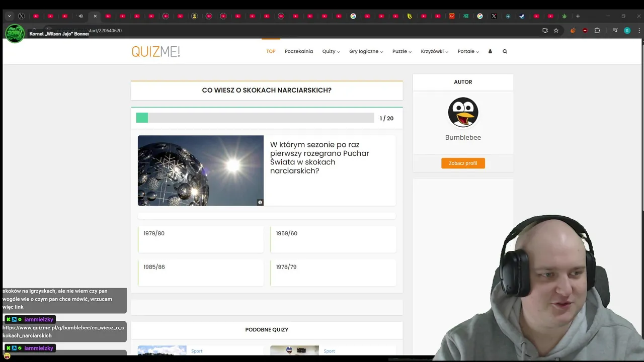Expand the Portale dropdown menu

tap(468, 51)
